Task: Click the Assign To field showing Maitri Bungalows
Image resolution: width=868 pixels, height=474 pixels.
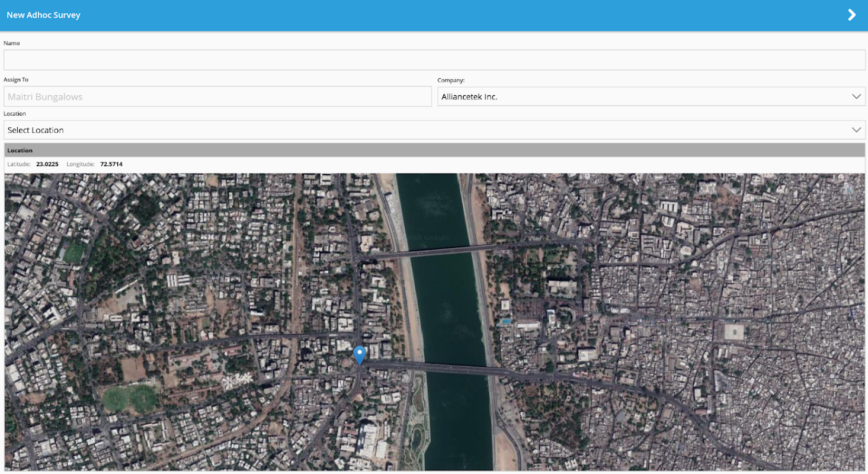Action: (217, 97)
